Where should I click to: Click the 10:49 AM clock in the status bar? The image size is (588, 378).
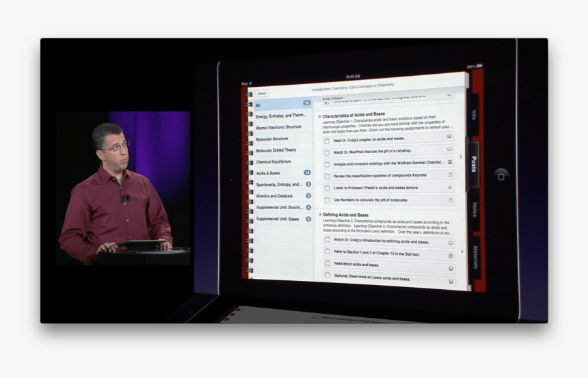tap(353, 77)
